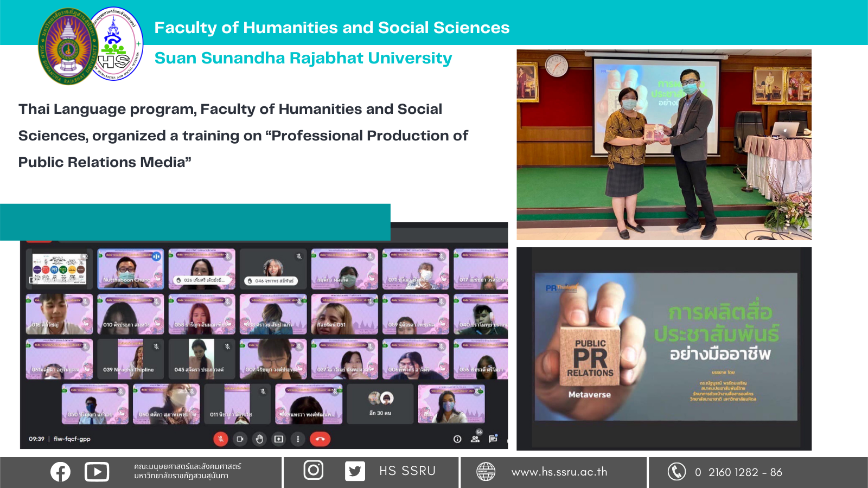Expand the tile showing 30 more participants
The width and height of the screenshot is (868, 488).
tap(380, 404)
